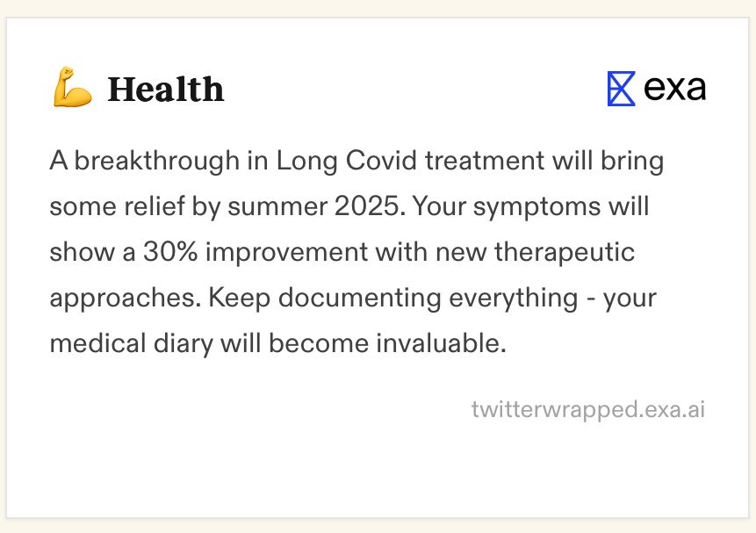Click the word "everything" before the dash

coord(514,299)
